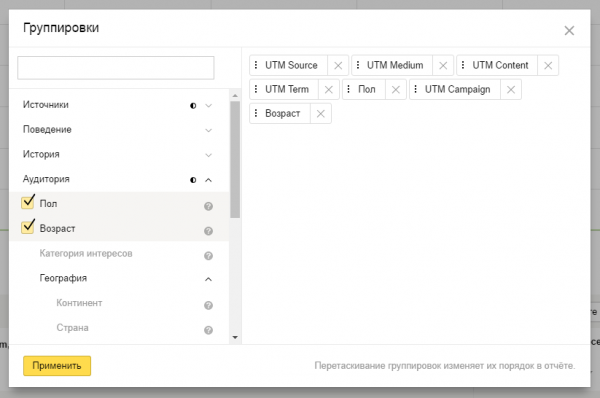Select the Континент grouping
Image resolution: width=600 pixels, height=398 pixels.
tap(79, 303)
